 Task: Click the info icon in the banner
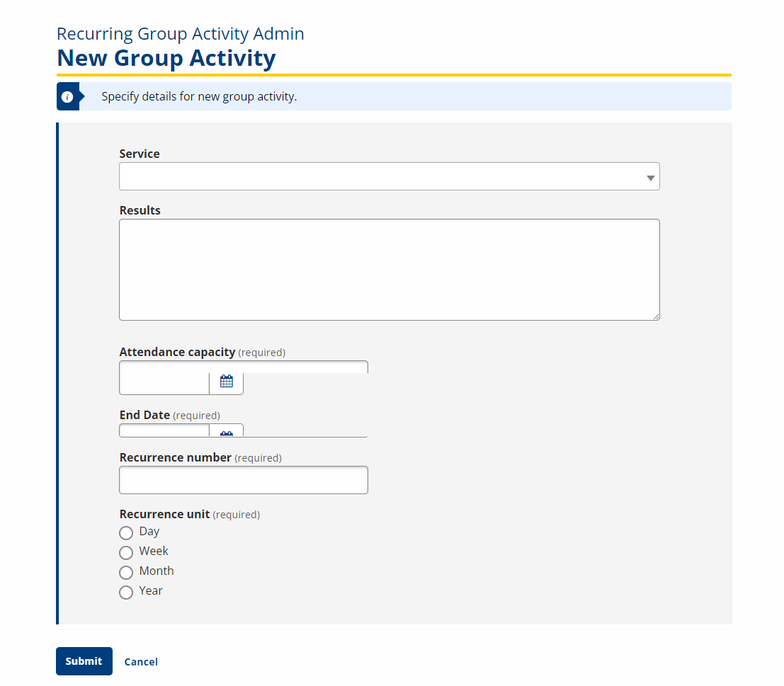click(x=67, y=97)
